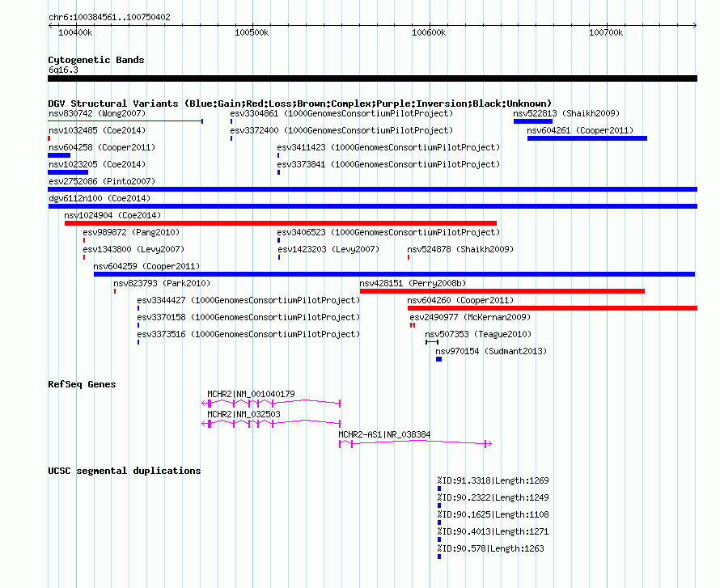Click the nsv970154 (Sudmant2013) blue marker

(x=439, y=359)
